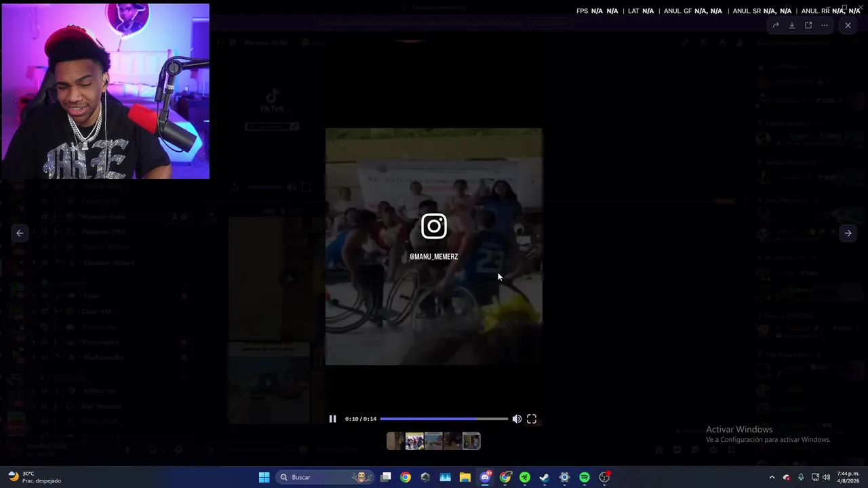
Task: Open OBS Studio from the taskbar
Action: coord(604,477)
